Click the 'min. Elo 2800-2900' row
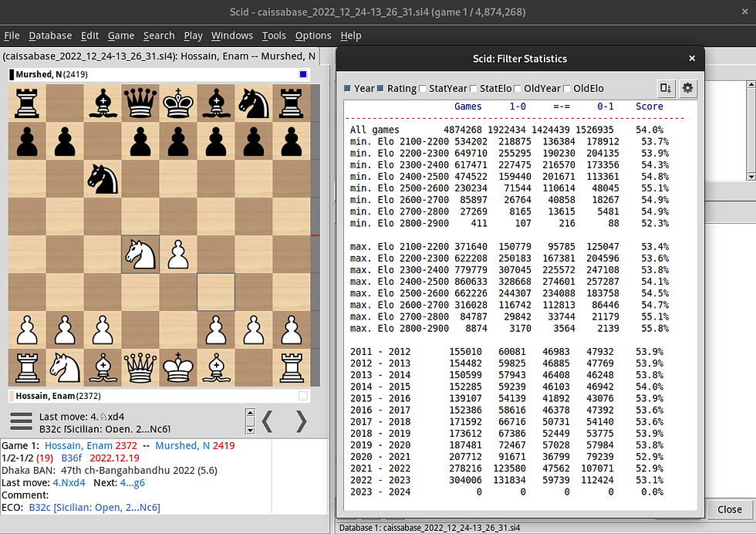Screen dimensions: 756x534 509,223
